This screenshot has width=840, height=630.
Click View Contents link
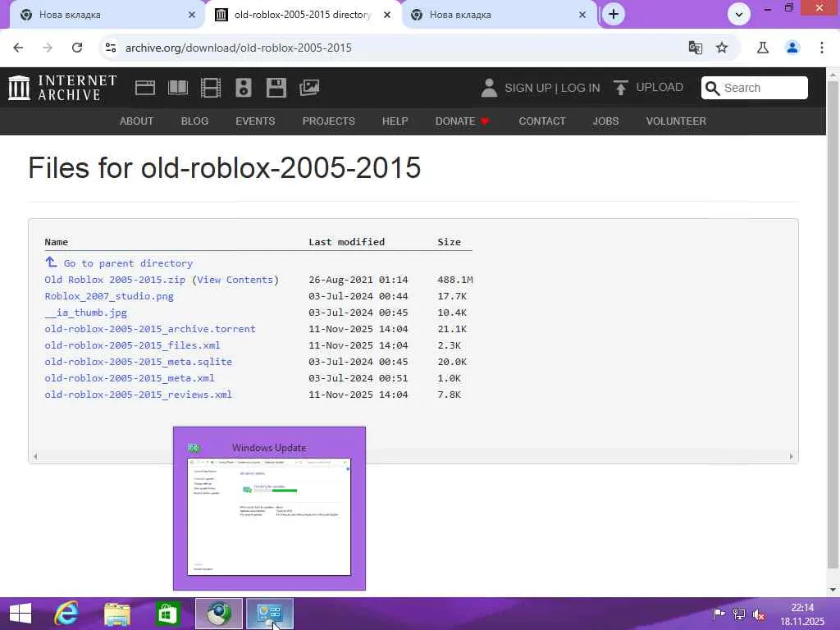click(x=235, y=280)
